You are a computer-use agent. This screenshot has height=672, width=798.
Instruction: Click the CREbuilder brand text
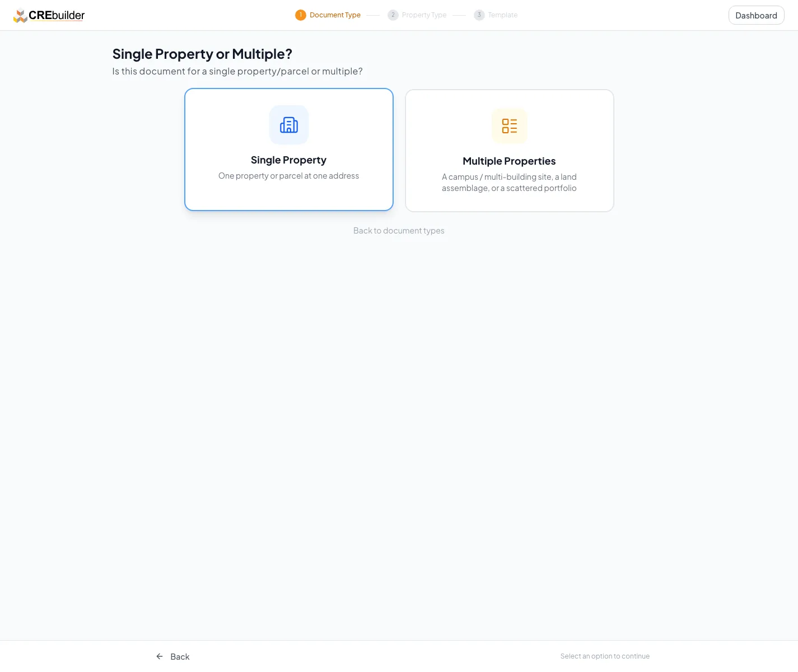tap(57, 16)
